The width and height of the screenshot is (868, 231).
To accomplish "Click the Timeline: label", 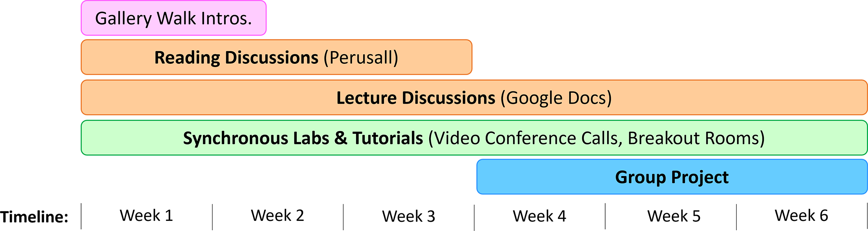I will pyautogui.click(x=34, y=217).
